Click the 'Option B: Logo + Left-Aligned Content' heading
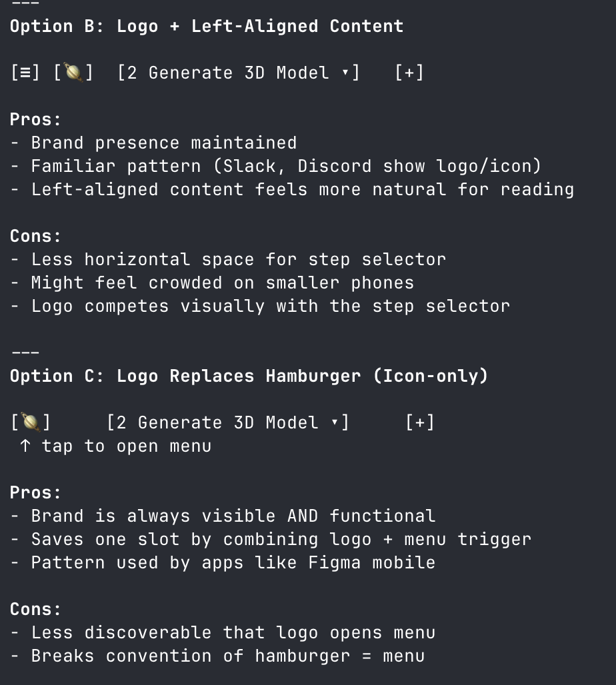 click(x=207, y=27)
